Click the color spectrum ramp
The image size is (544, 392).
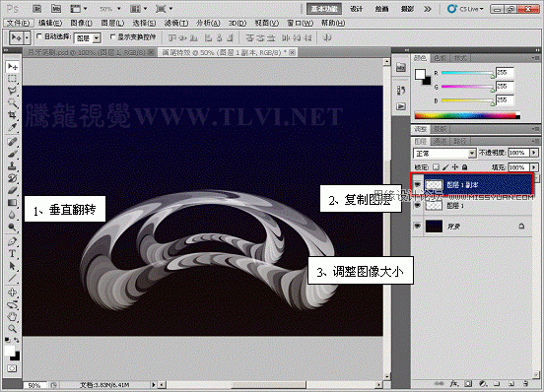[468, 116]
